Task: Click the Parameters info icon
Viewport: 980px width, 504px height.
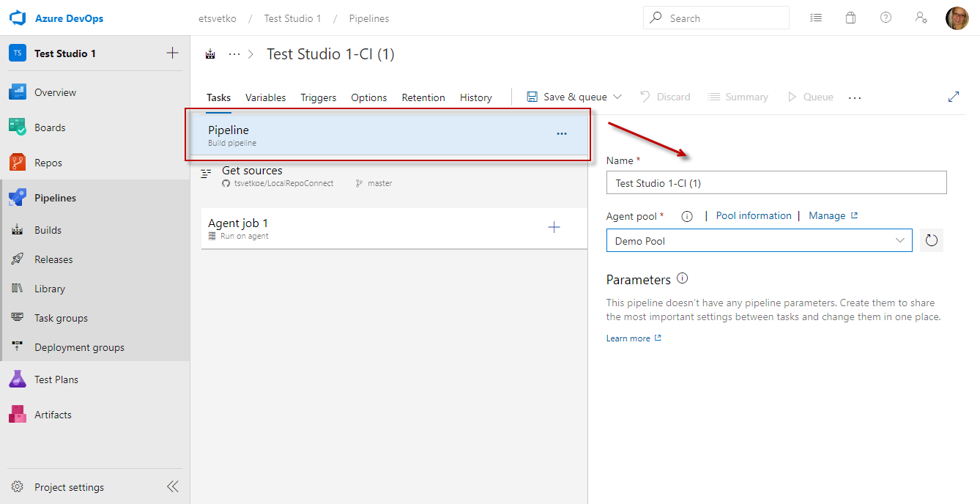Action: click(x=683, y=278)
